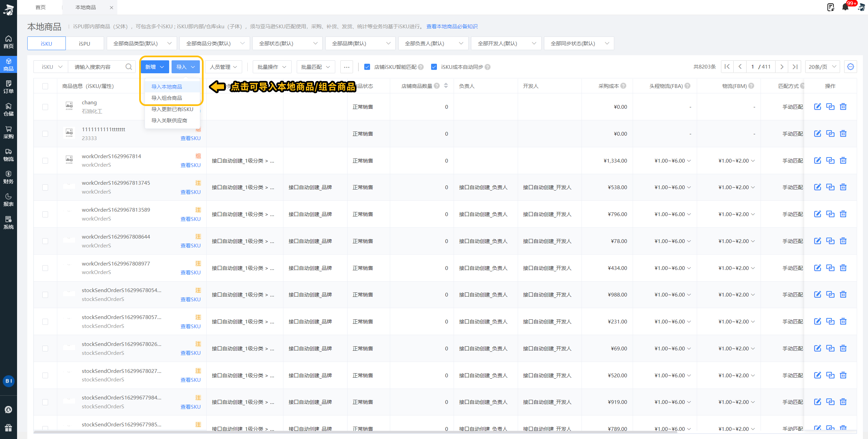
Task: Click help icon beside 采购成本 header
Action: coord(623,86)
